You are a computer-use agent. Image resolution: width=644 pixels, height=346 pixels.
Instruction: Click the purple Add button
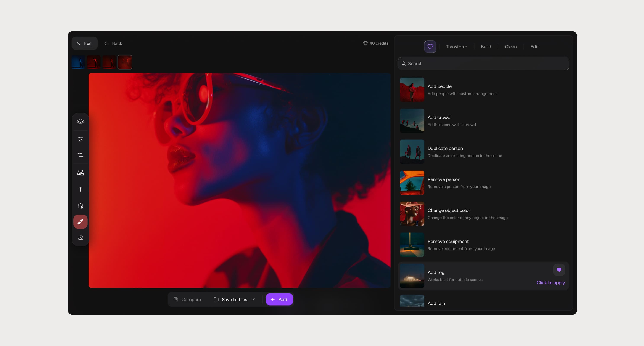pyautogui.click(x=279, y=299)
